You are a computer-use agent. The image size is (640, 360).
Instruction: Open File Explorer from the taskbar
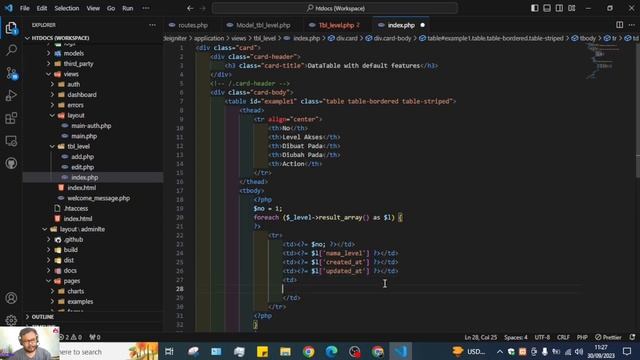point(285,351)
